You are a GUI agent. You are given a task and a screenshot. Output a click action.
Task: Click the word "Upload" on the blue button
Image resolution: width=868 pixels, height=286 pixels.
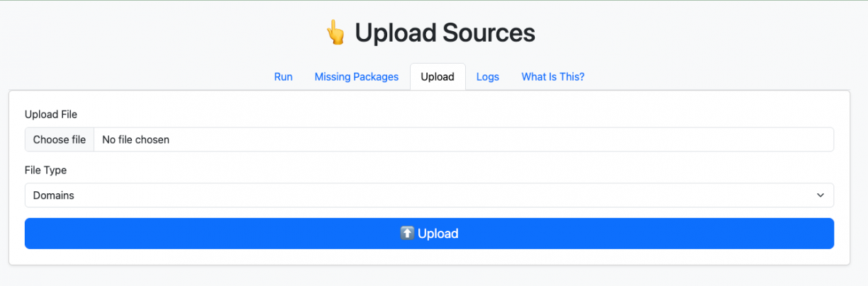438,234
